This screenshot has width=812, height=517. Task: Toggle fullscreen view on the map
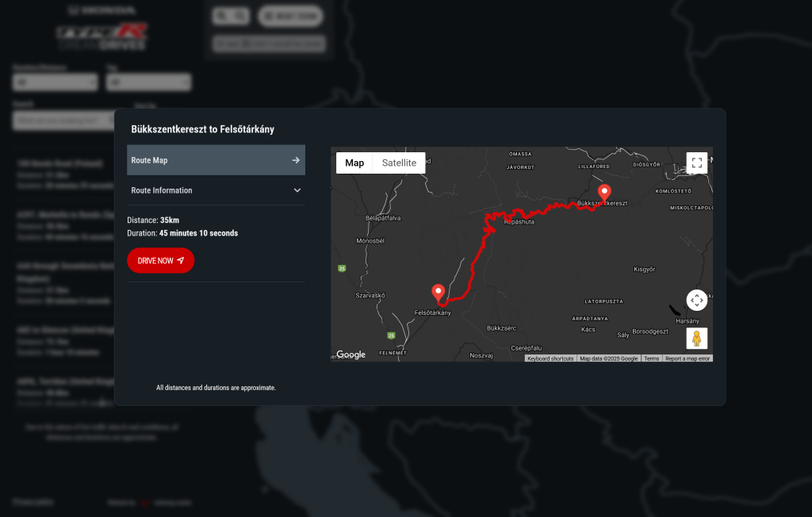point(696,163)
